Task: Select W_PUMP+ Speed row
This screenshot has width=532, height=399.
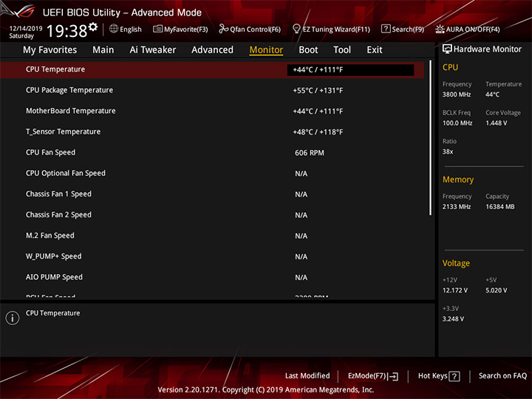Action: (212, 256)
